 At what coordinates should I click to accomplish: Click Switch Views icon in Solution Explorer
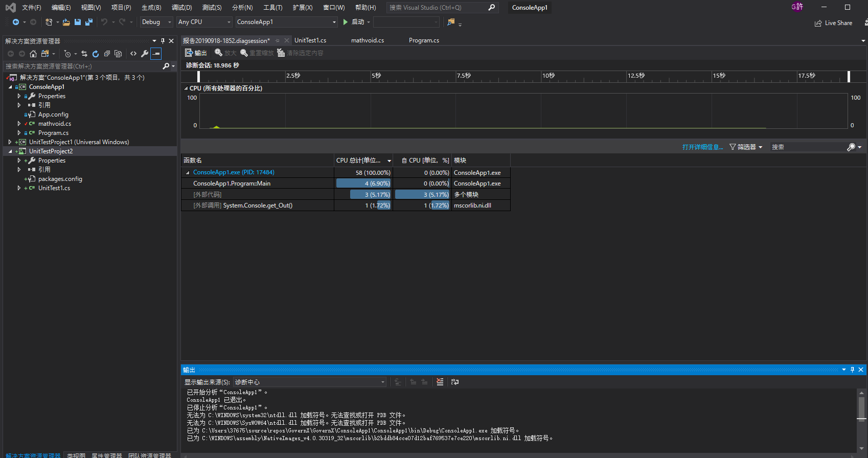pos(45,54)
